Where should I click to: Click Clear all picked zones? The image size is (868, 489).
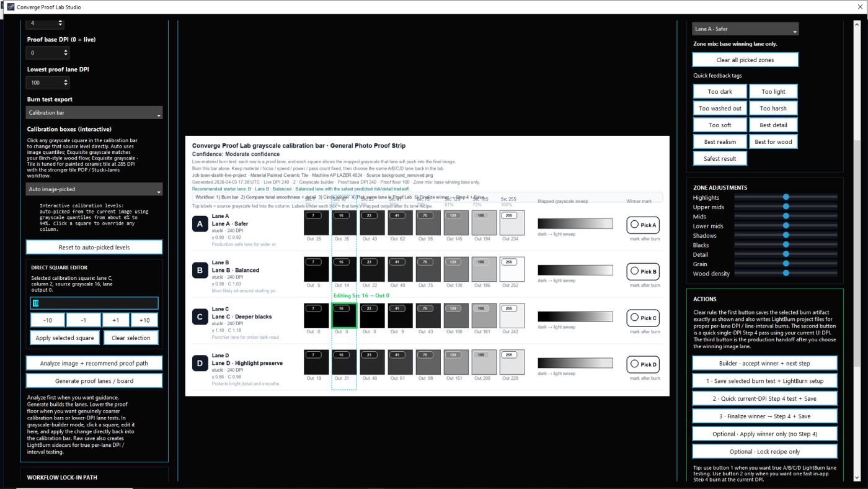(x=745, y=60)
